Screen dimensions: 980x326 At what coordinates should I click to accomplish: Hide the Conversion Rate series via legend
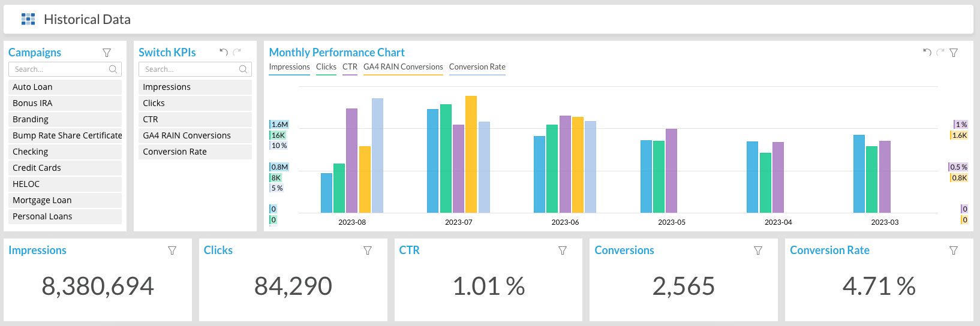point(477,67)
